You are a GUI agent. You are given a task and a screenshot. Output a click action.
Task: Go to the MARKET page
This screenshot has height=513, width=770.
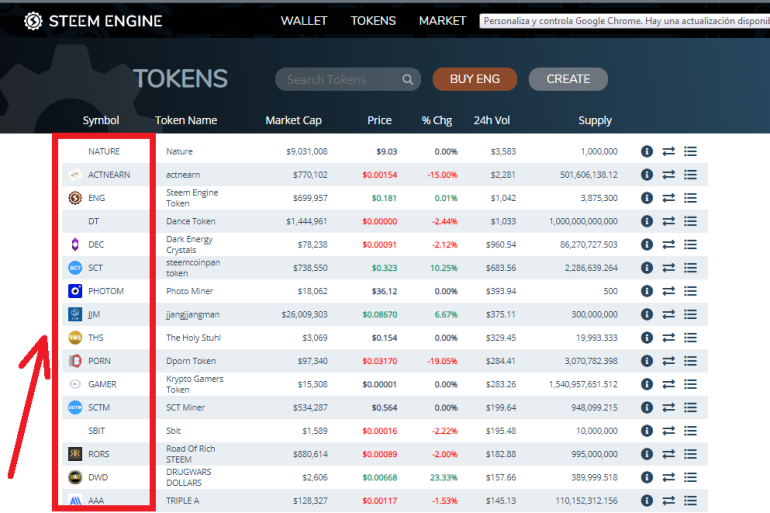(x=442, y=21)
